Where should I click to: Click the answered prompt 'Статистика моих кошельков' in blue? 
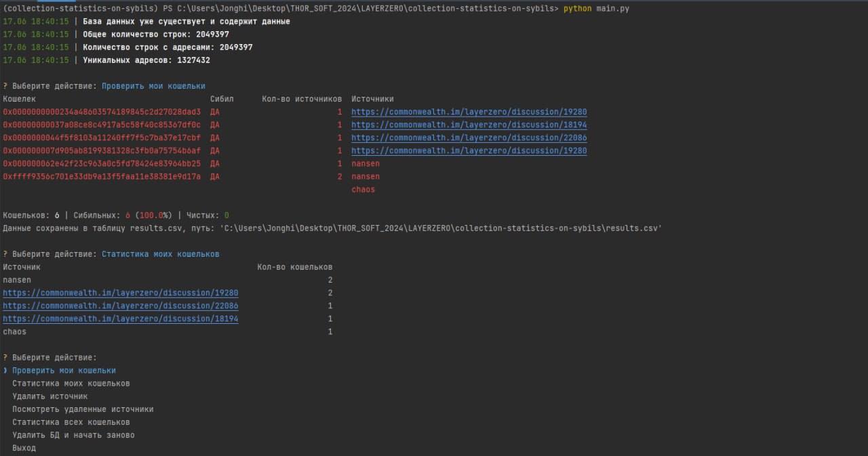coord(161,254)
